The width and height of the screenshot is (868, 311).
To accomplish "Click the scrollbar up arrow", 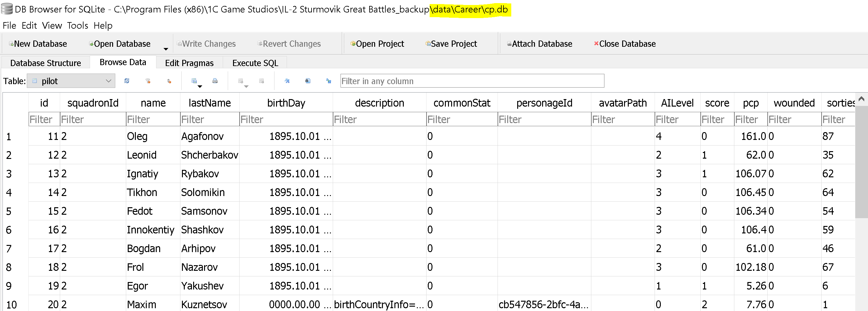I will (x=861, y=99).
